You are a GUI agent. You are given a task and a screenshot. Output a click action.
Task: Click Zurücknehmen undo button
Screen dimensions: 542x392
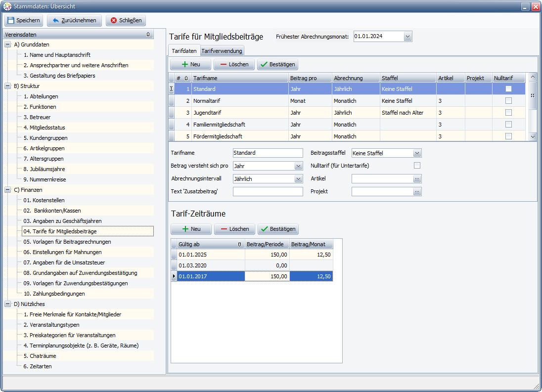(x=74, y=20)
